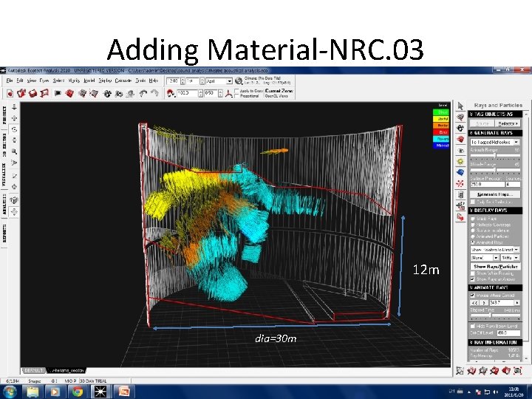Click the Show Rays/Particles button
This screenshot has height=399, width=532.
495,267
